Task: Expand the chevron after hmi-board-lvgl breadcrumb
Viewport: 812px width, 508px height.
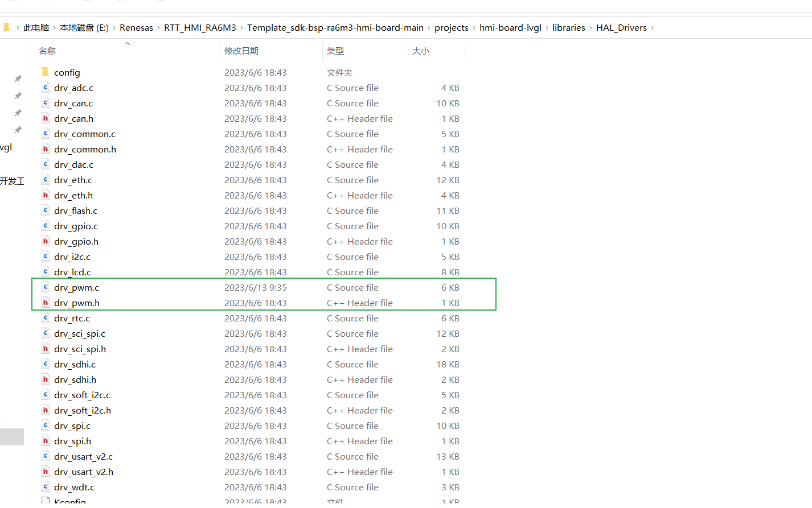Action: coord(547,28)
